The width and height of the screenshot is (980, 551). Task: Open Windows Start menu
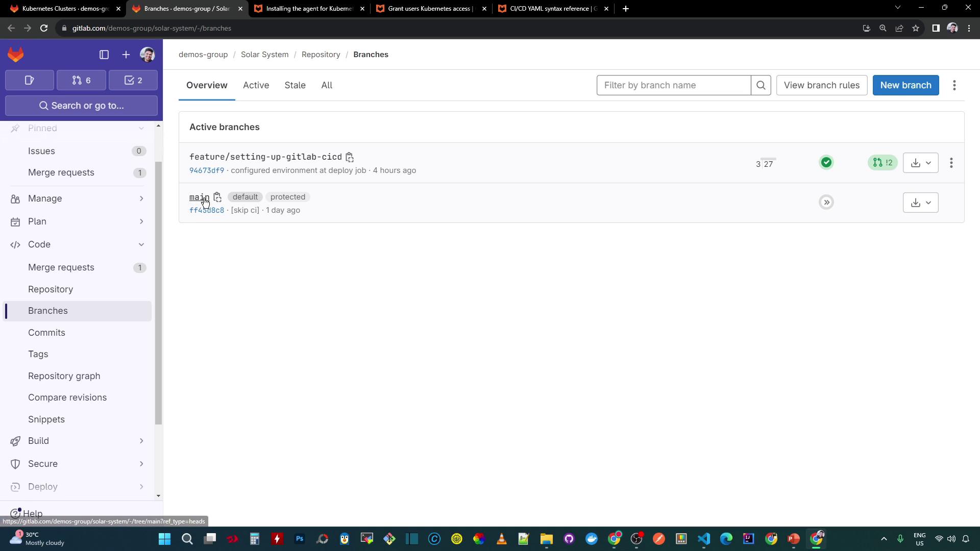pyautogui.click(x=164, y=539)
